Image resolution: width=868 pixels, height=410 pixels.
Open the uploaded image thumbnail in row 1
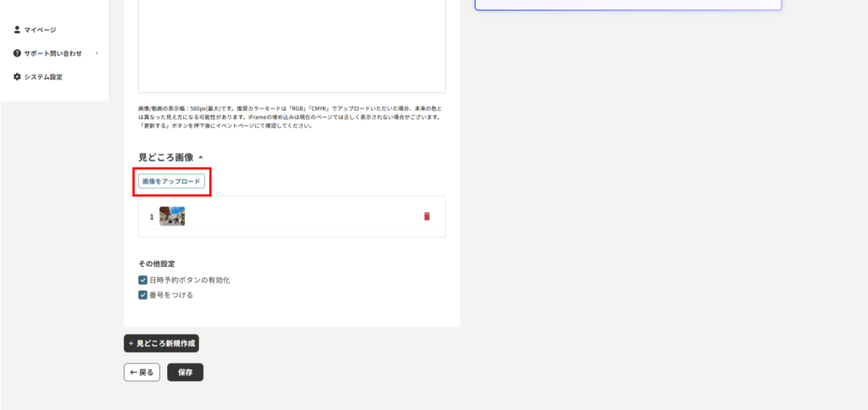(x=172, y=216)
